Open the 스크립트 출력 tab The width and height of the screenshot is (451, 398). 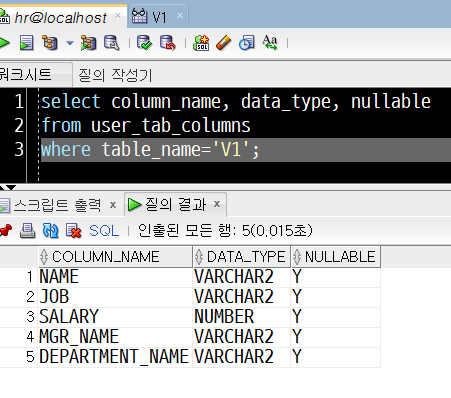pos(57,205)
